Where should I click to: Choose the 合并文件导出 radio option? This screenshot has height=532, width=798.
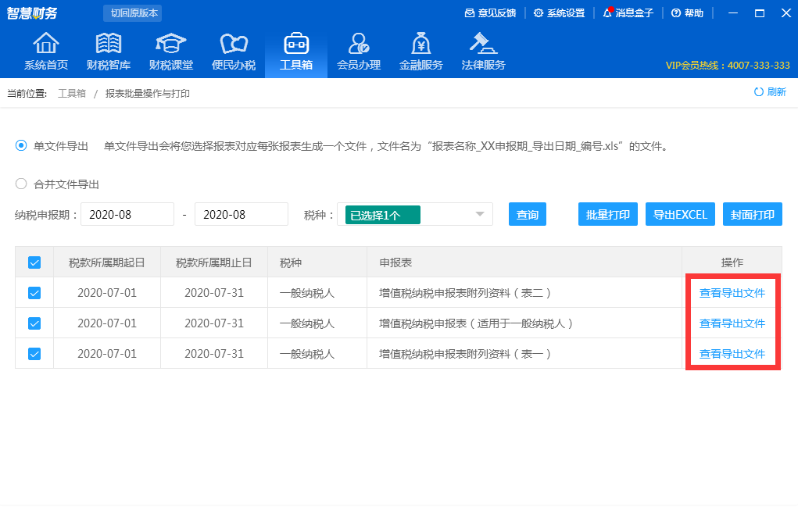point(21,184)
